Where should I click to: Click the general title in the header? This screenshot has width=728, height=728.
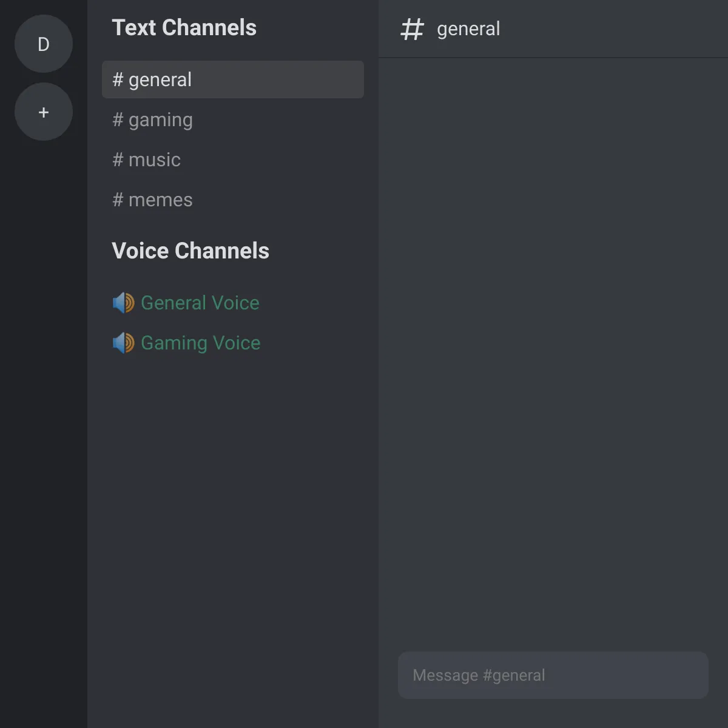tap(468, 29)
